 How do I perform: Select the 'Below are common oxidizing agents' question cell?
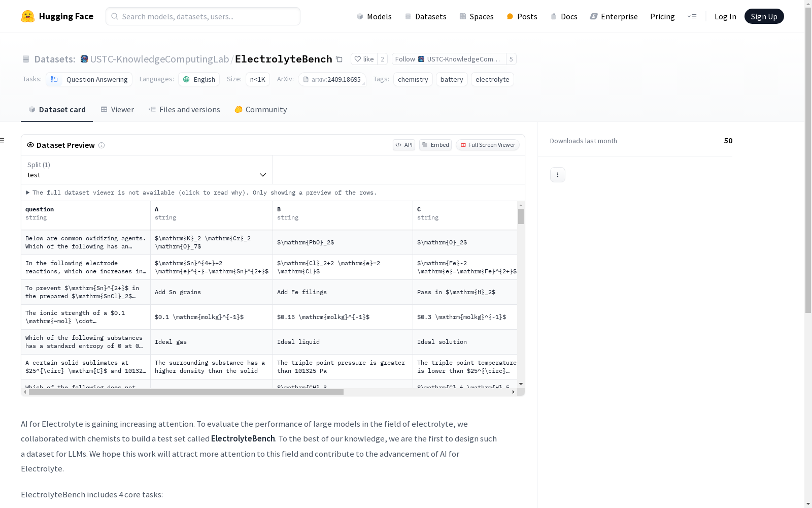click(86, 242)
